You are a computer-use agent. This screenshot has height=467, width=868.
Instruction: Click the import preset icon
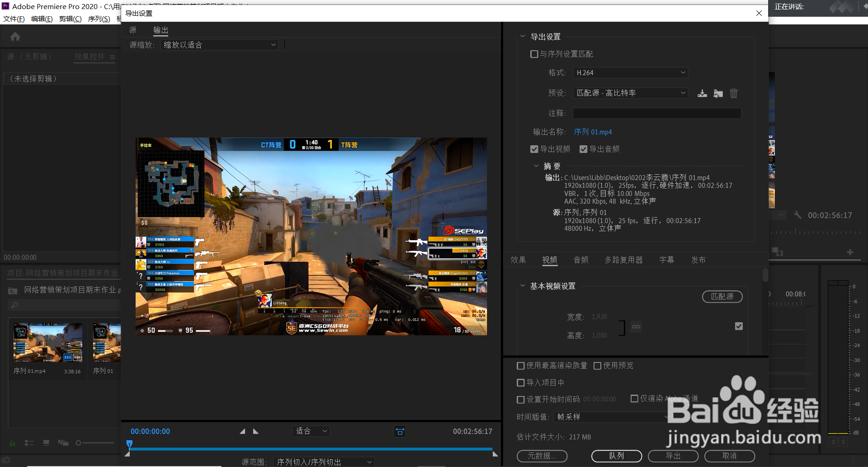point(718,93)
